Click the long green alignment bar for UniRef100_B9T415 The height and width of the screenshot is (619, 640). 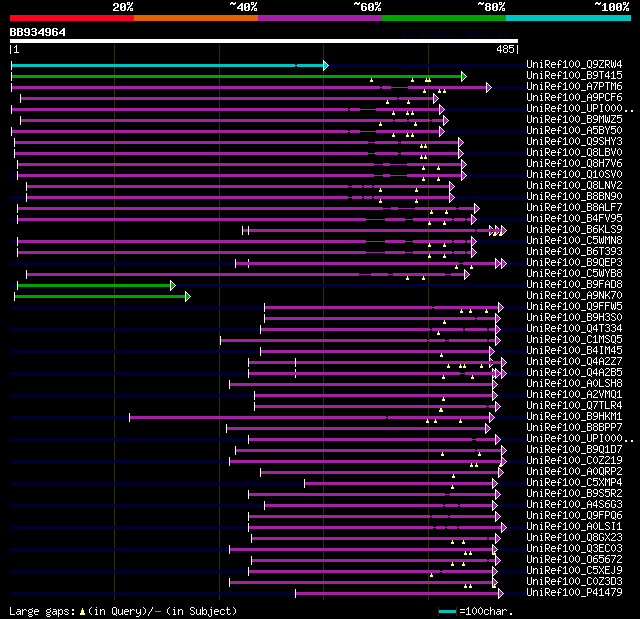pos(236,76)
